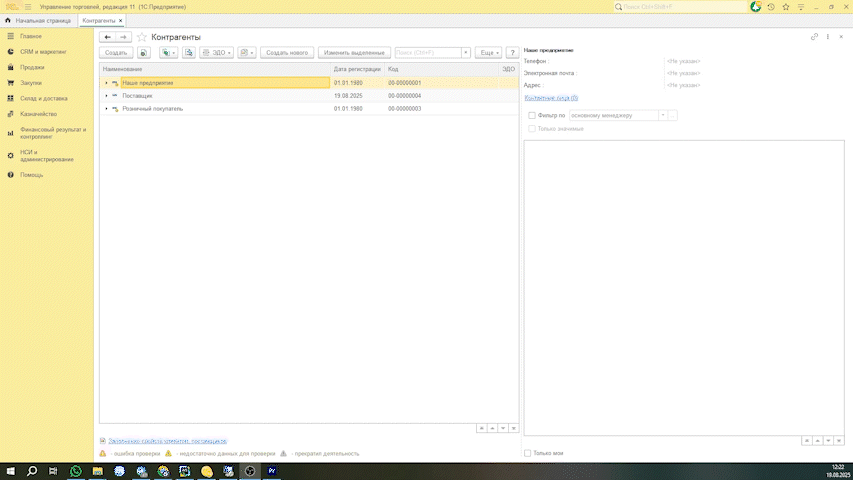Open the Склад и доставка section
Screen dimensions: 854x480
(x=44, y=99)
